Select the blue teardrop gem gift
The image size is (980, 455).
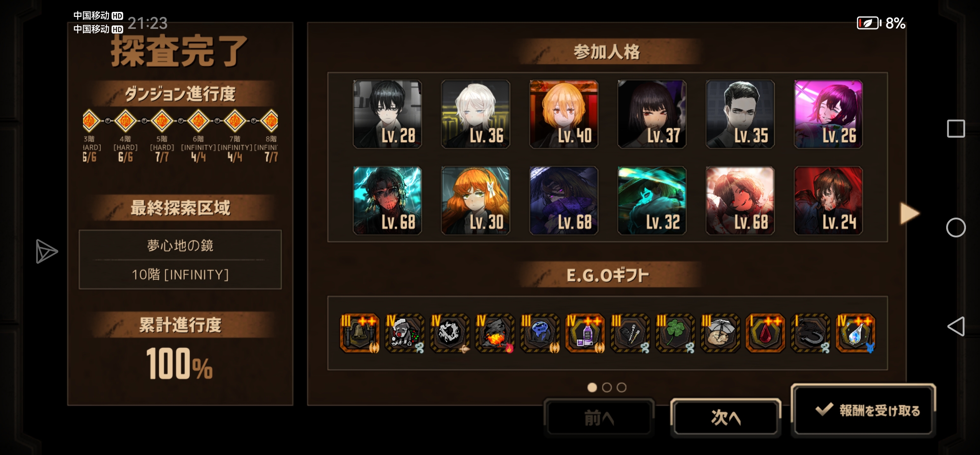[x=855, y=333]
